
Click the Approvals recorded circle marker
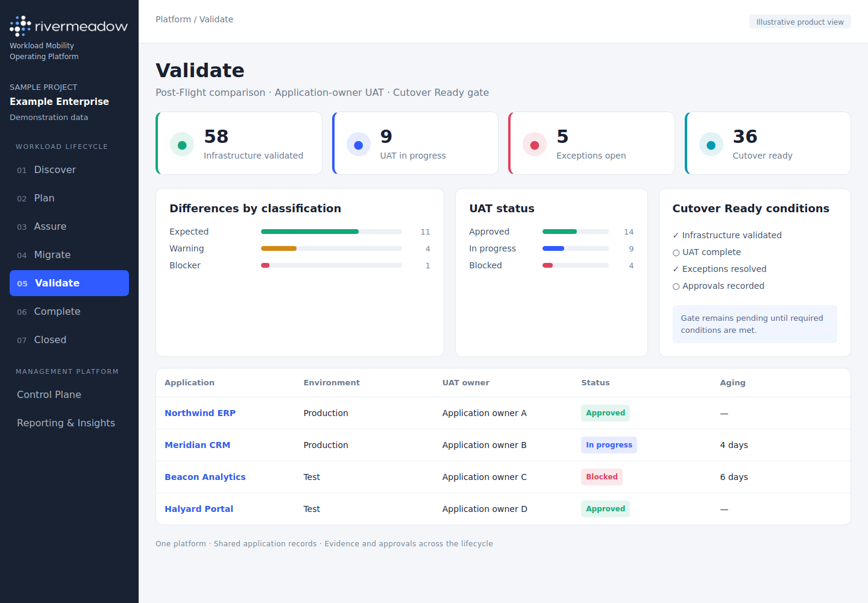pyautogui.click(x=676, y=286)
